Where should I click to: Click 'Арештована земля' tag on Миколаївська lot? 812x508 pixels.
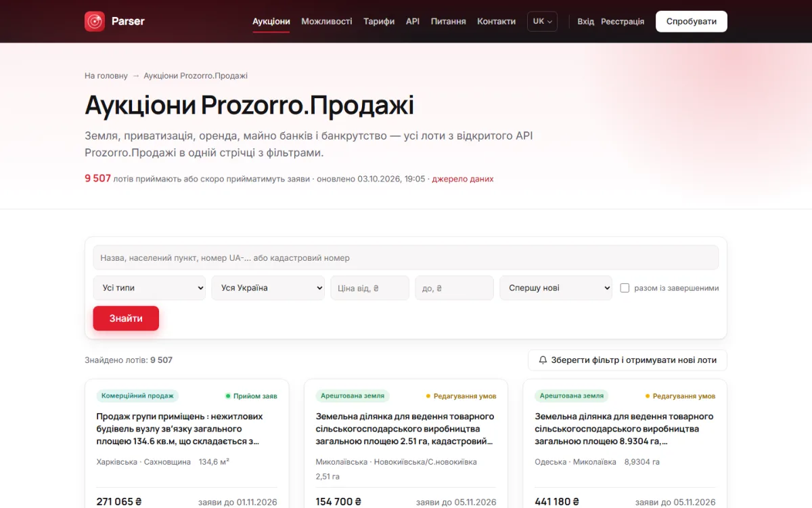(353, 396)
